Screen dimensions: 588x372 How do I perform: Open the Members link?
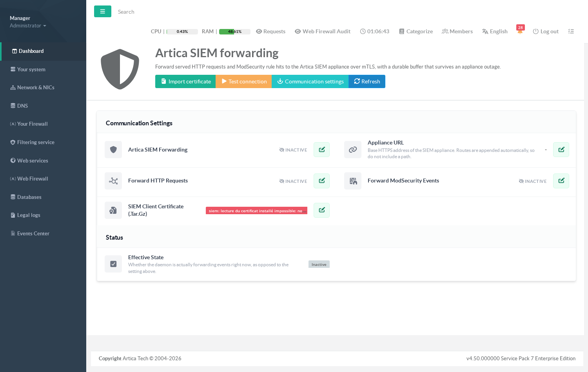(457, 31)
